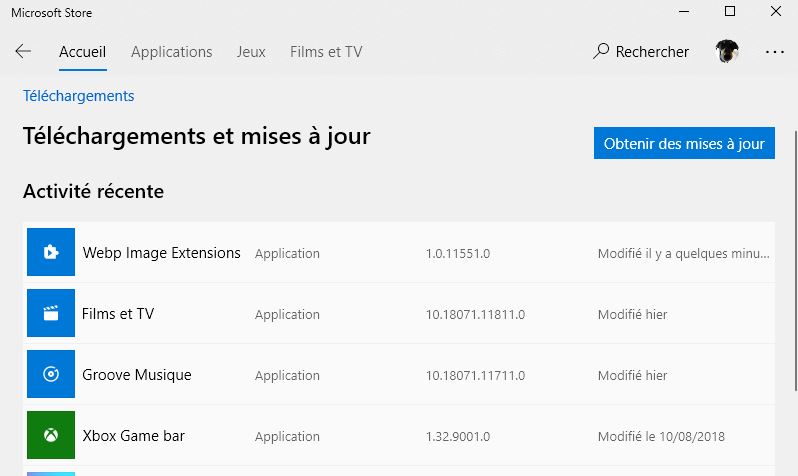
Task: Click the Groove Musique app icon
Action: pos(51,374)
